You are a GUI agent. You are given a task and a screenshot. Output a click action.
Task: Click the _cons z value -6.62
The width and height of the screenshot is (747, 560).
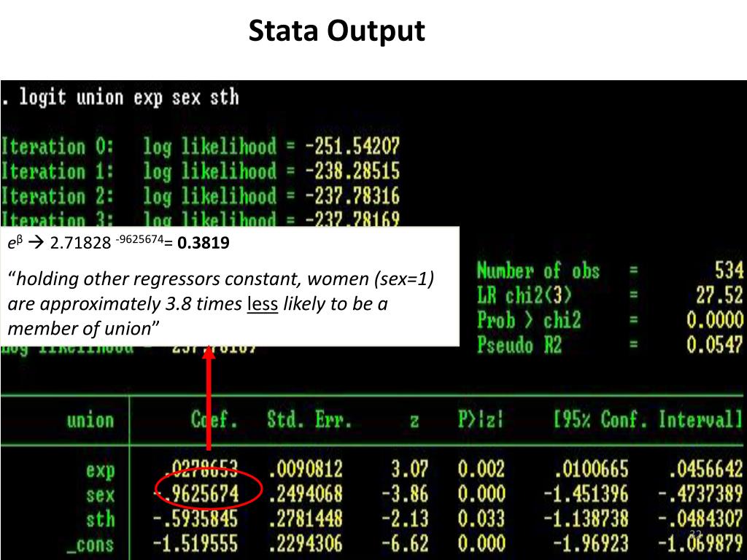[405, 544]
